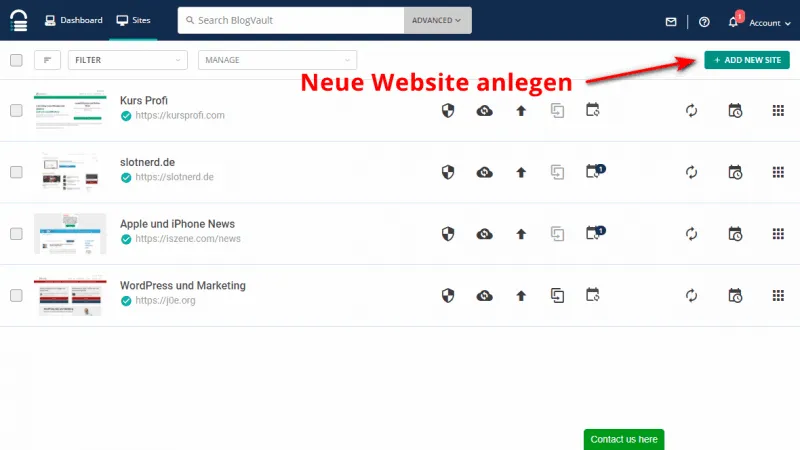
Task: Open cloud backup for slotnerd.de
Action: (x=484, y=172)
